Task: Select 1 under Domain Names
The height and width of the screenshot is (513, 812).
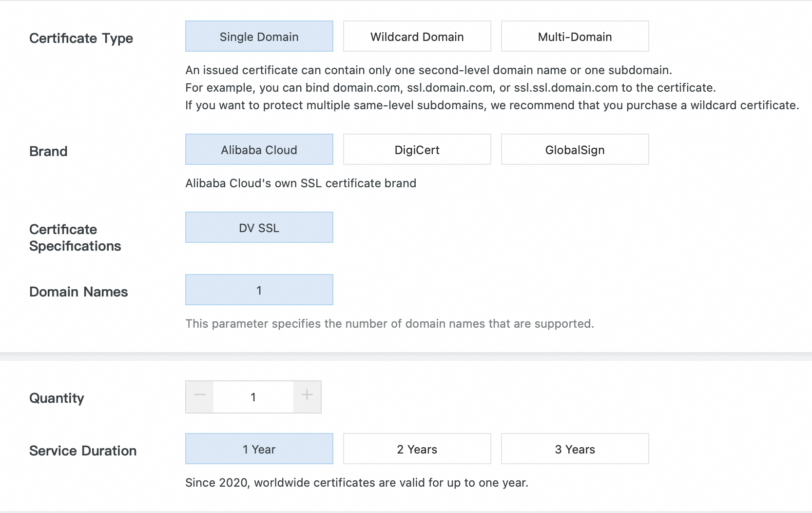Action: coord(259,290)
